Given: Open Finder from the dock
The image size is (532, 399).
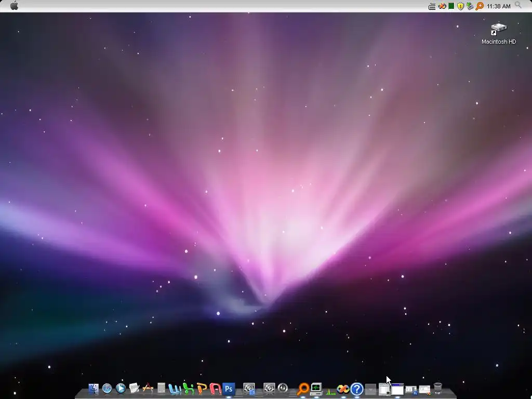Looking at the screenshot, I should 94,389.
